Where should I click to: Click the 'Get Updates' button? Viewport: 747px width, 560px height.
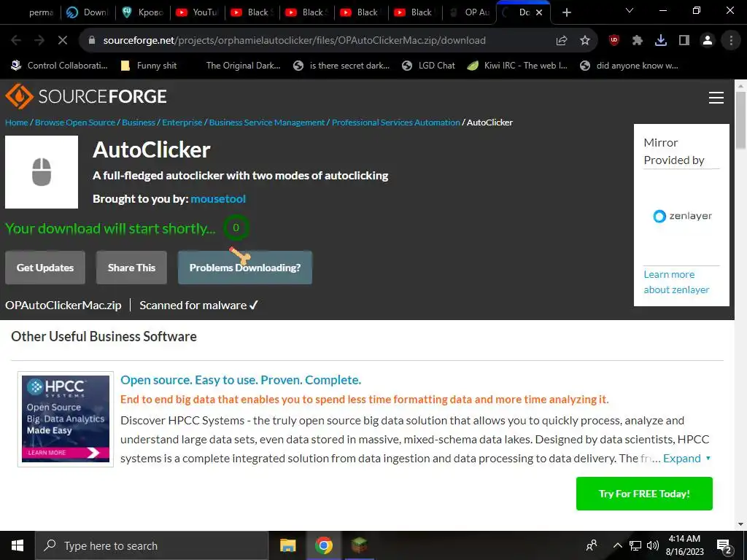pos(45,268)
